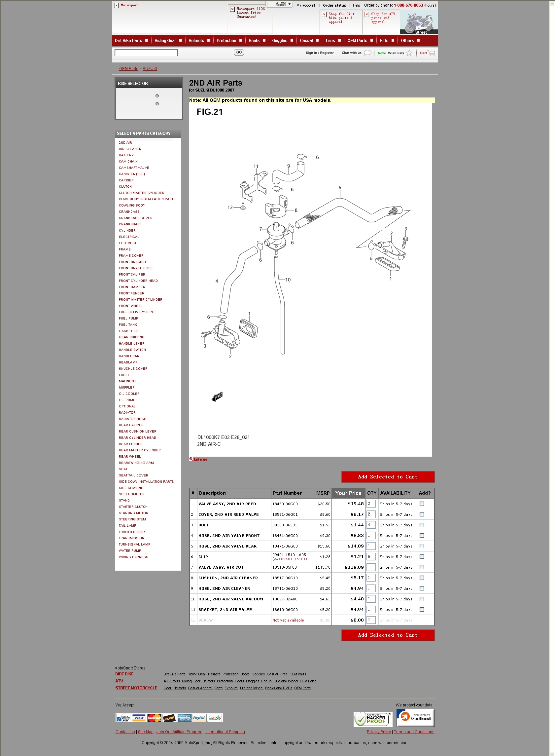Click the Google Checkout logo
555x756 pixels.
[215, 718]
